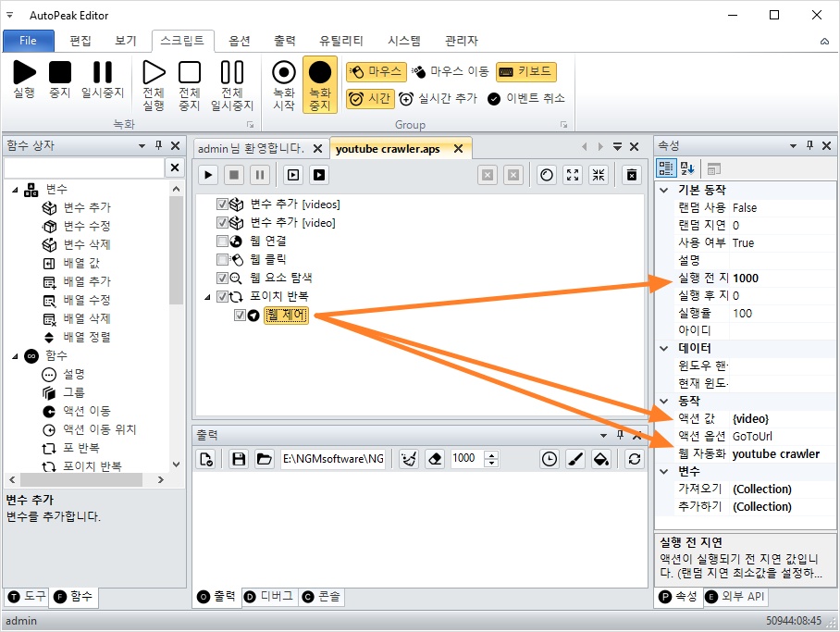Click alphabetical sort icon in 속성 panel

click(687, 168)
